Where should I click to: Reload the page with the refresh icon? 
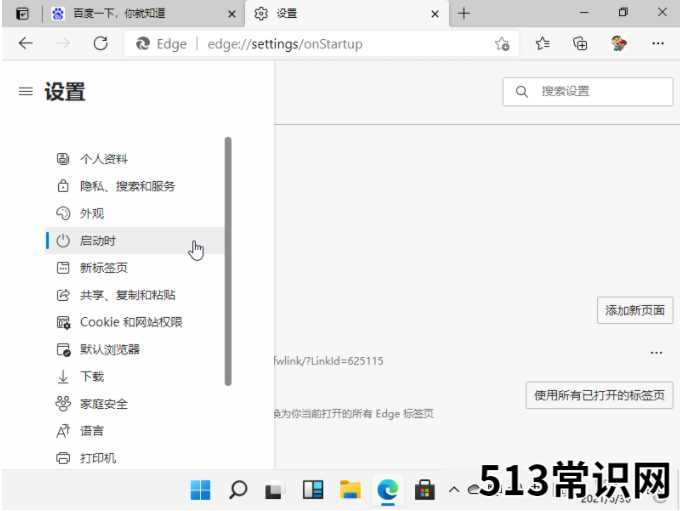pyautogui.click(x=101, y=43)
